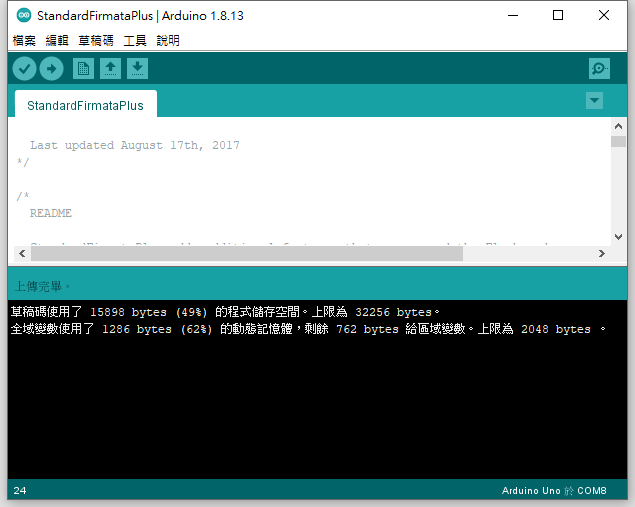Image resolution: width=635 pixels, height=507 pixels.
Task: Click line number 24 in status bar
Action: 20,490
